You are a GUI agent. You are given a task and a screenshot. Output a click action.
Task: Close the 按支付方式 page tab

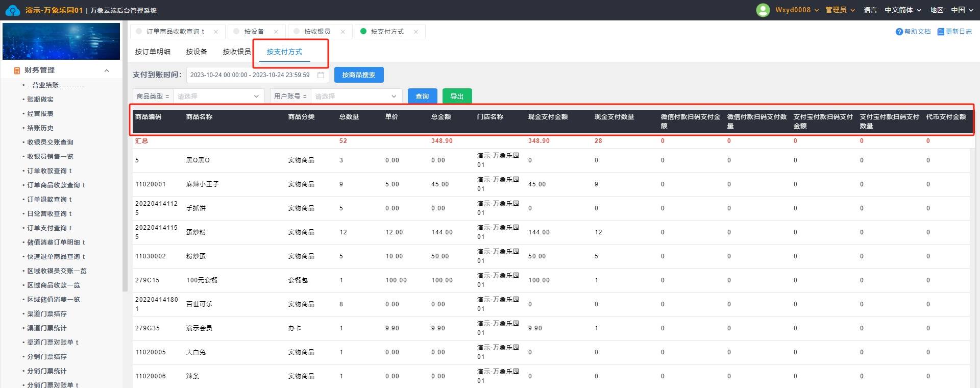click(416, 32)
